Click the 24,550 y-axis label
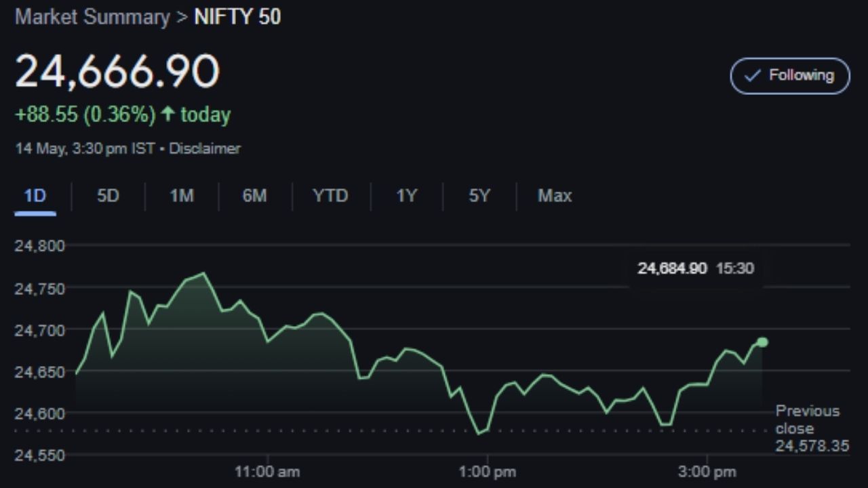This screenshot has width=868, height=488. [39, 455]
